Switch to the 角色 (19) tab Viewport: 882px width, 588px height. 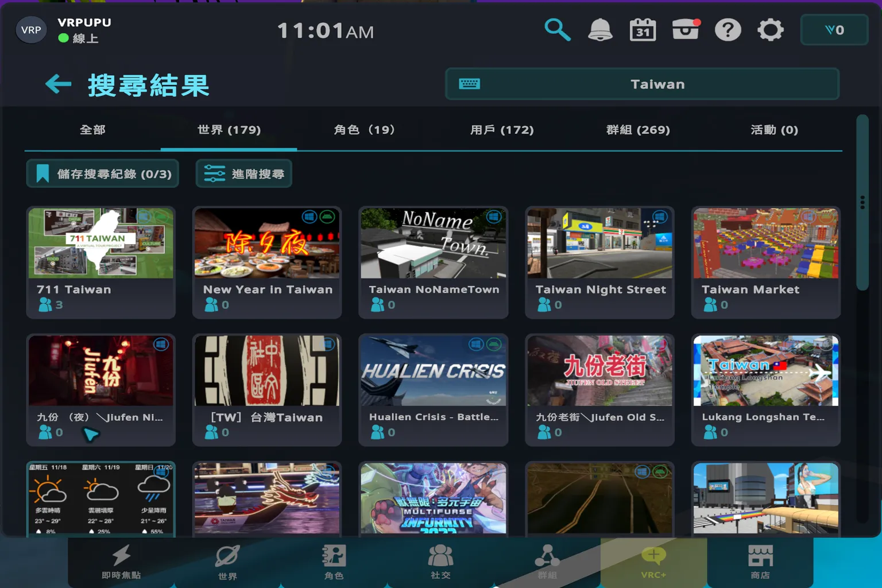pos(365,130)
